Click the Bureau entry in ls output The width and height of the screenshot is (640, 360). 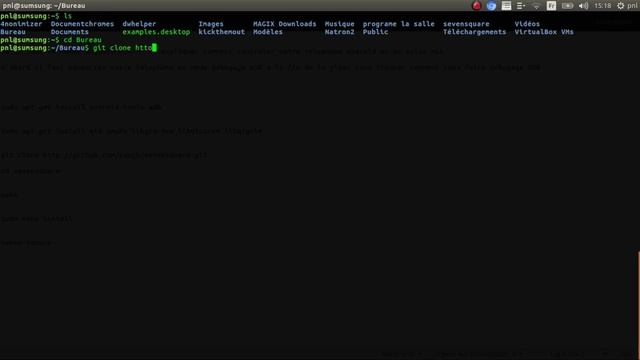coord(13,32)
